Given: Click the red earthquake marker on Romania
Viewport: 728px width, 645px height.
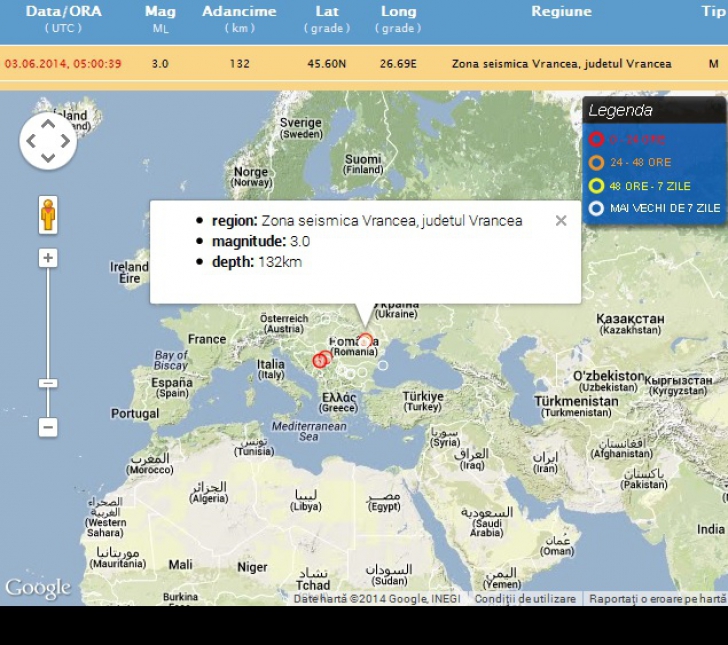Looking at the screenshot, I should coord(365,341).
